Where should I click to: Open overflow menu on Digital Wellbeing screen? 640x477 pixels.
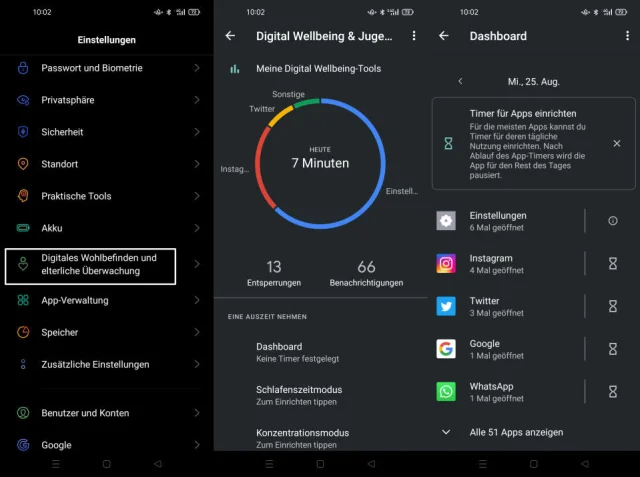(x=414, y=36)
